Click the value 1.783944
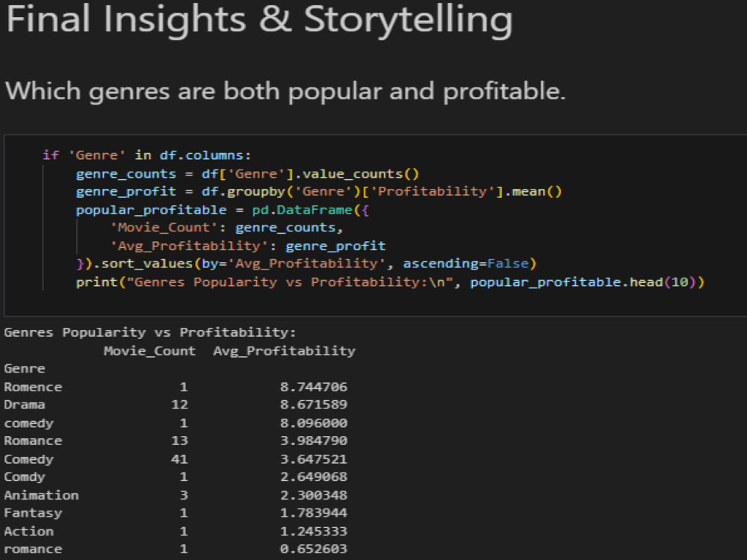Image resolution: width=747 pixels, height=560 pixels. coord(314,513)
